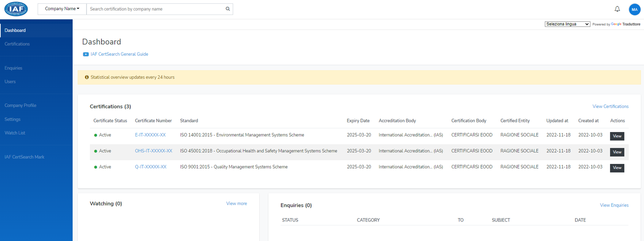Open notifications bell icon
The width and height of the screenshot is (644, 241).
[x=617, y=9]
